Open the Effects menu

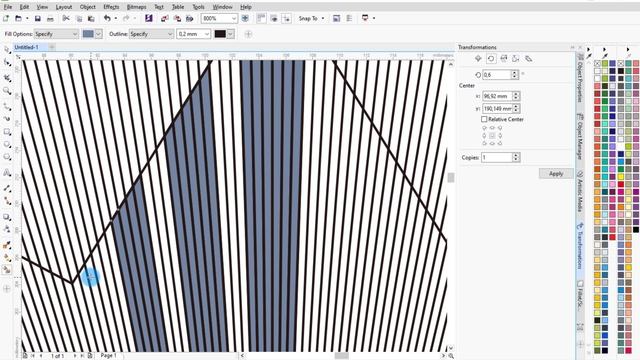tap(111, 7)
